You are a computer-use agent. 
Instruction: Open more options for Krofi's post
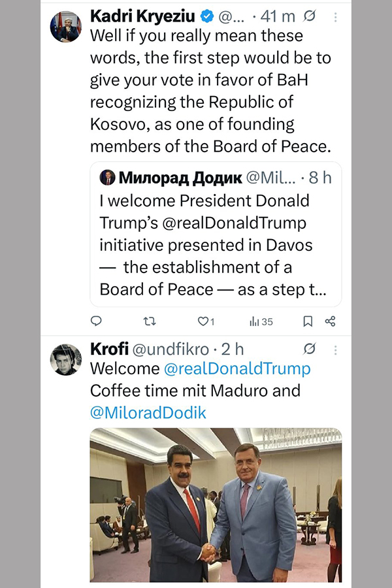point(335,349)
